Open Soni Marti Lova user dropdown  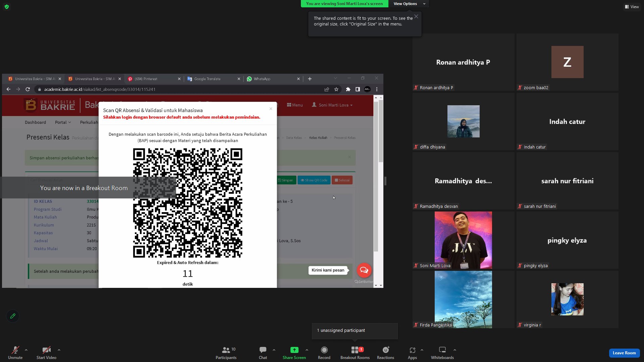332,105
